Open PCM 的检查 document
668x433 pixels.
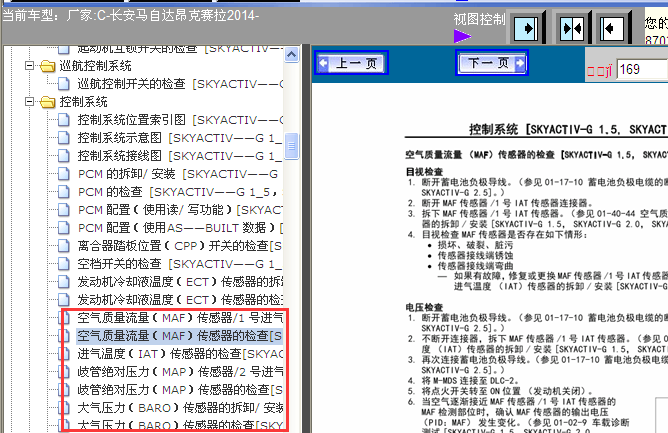click(x=178, y=192)
